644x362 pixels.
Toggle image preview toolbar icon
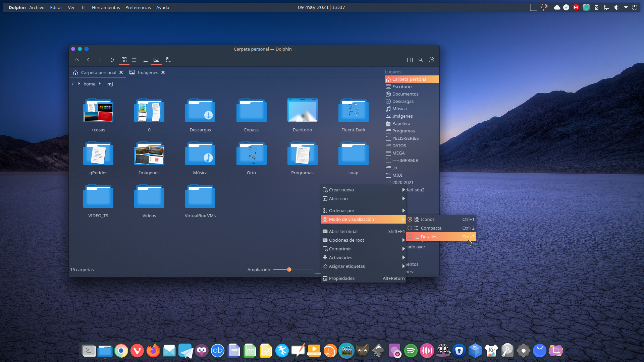coord(156,60)
